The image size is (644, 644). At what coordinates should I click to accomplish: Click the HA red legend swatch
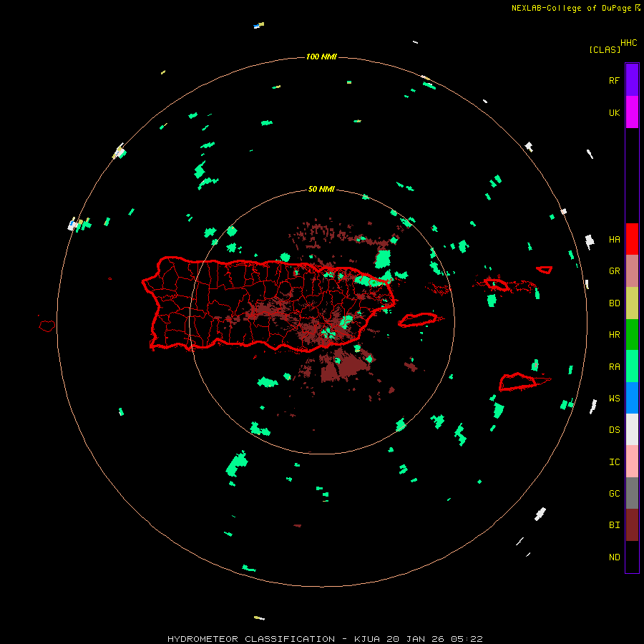pyautogui.click(x=632, y=239)
